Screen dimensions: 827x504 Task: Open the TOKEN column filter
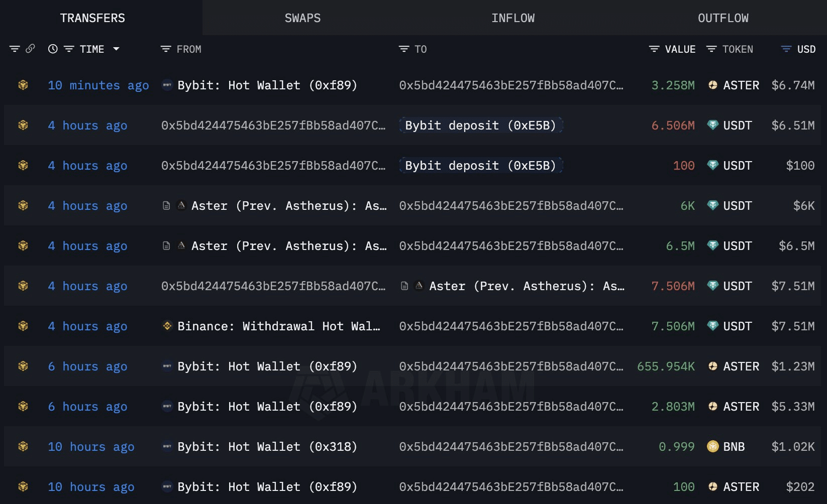point(711,49)
